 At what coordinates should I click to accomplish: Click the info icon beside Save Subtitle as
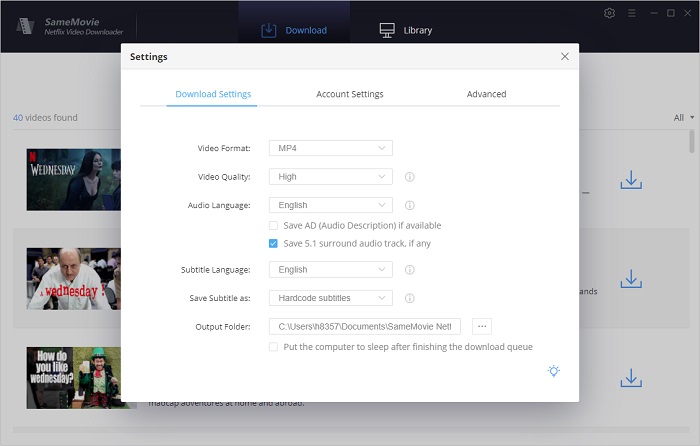(x=410, y=298)
